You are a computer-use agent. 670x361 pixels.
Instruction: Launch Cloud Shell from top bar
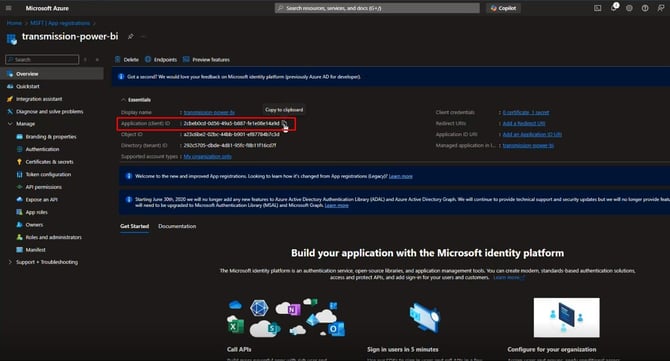(x=598, y=8)
